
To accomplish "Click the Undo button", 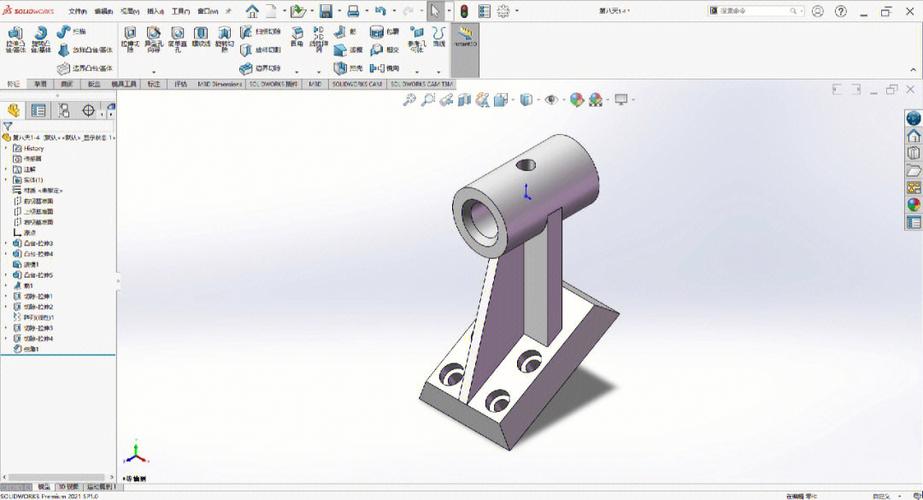I will point(380,11).
